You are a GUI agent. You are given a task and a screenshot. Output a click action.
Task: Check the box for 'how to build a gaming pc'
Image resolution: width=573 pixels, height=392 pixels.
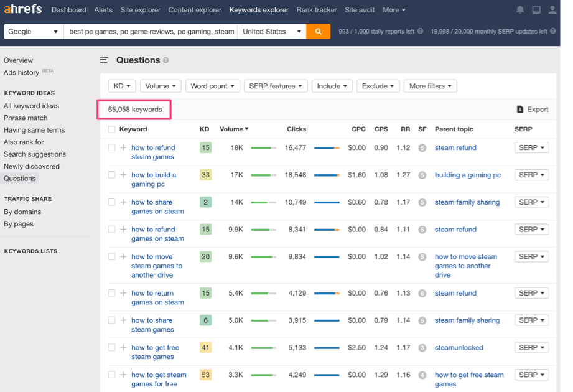[x=112, y=175]
